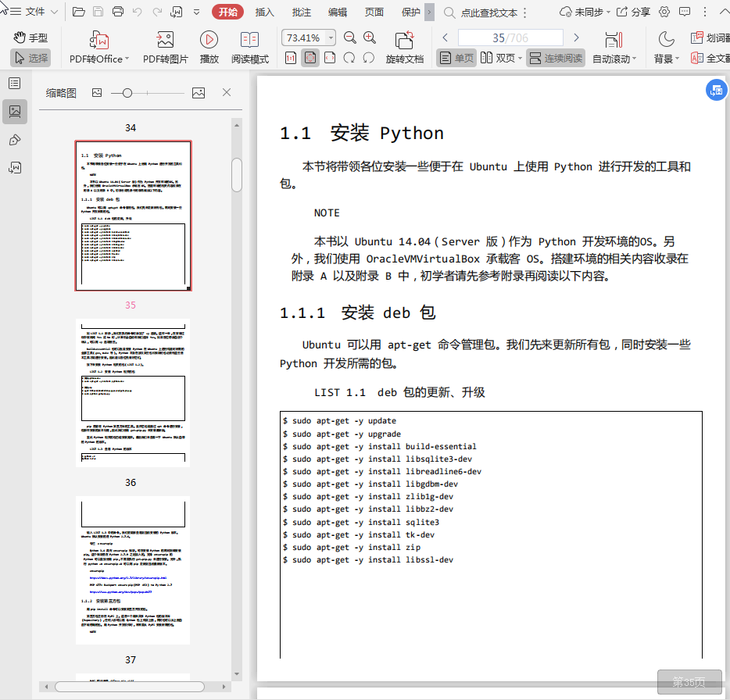Click the zoom in magnifier
The image size is (730, 700).
(370, 37)
